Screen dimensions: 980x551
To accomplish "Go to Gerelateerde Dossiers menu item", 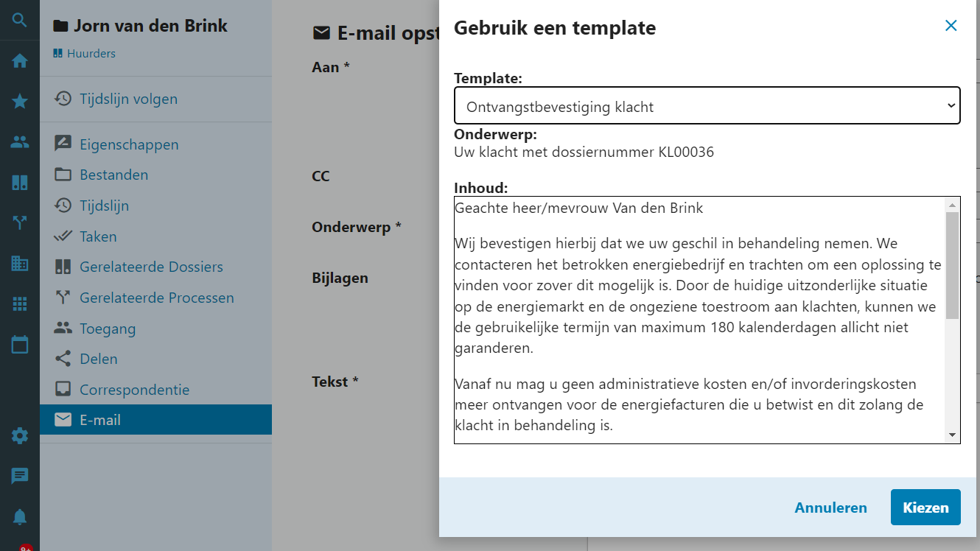I will click(151, 267).
